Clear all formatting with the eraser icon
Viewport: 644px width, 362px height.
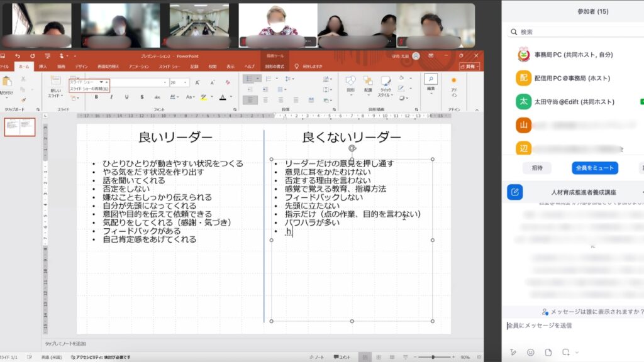point(228,82)
